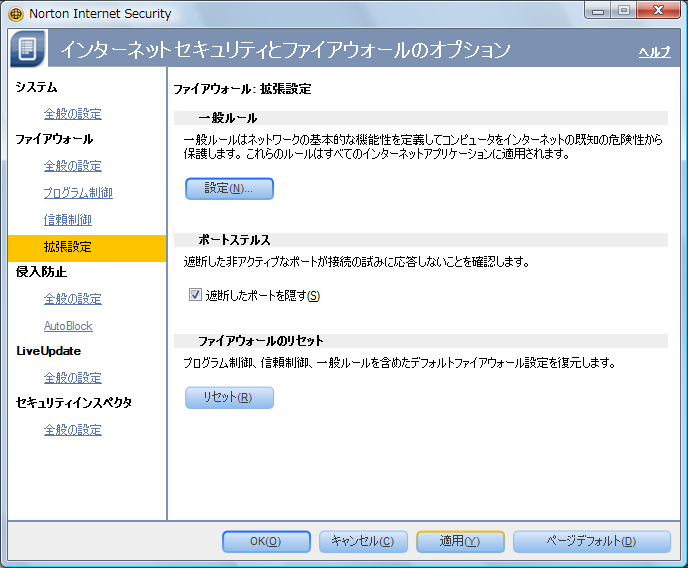Select the highlighted 拡張設定 item
The height and width of the screenshot is (568, 688).
click(67, 247)
